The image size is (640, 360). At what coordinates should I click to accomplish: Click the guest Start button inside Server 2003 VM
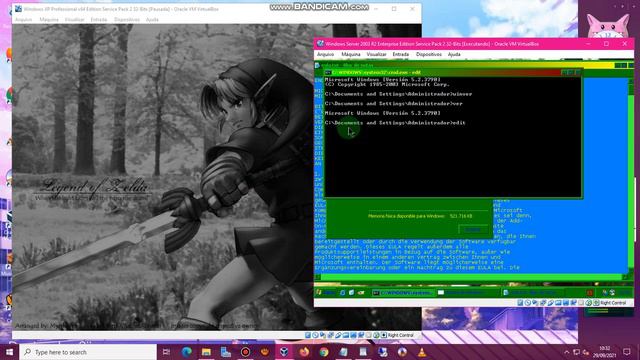325,293
